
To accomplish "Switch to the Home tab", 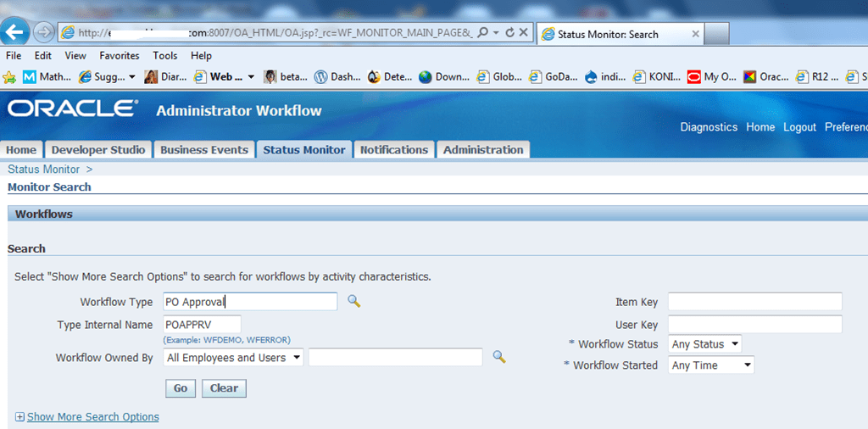I will (x=21, y=150).
